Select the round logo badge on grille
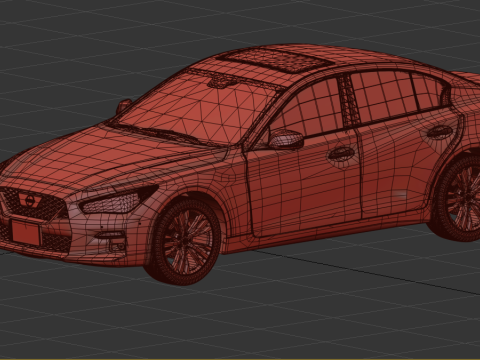 pos(30,200)
